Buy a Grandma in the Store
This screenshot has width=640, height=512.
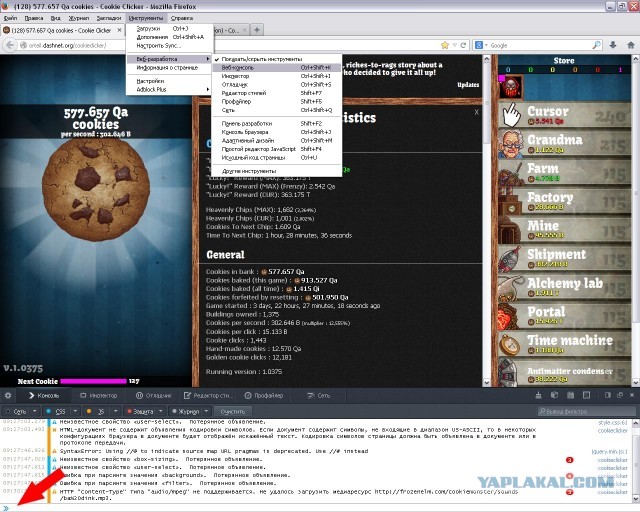click(564, 144)
